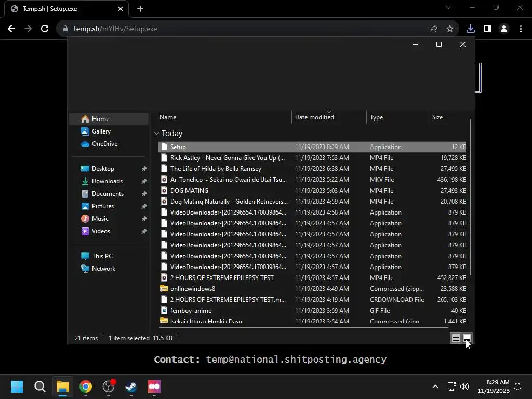Open Chrome's tab search chevron
The image size is (532, 399).
[x=448, y=7]
